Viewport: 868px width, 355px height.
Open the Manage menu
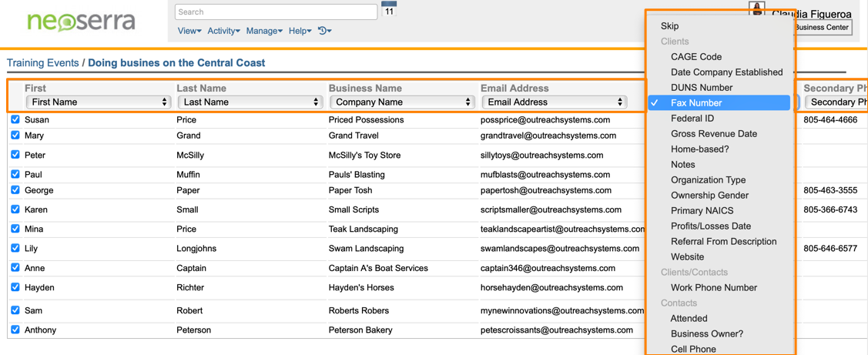click(x=264, y=31)
